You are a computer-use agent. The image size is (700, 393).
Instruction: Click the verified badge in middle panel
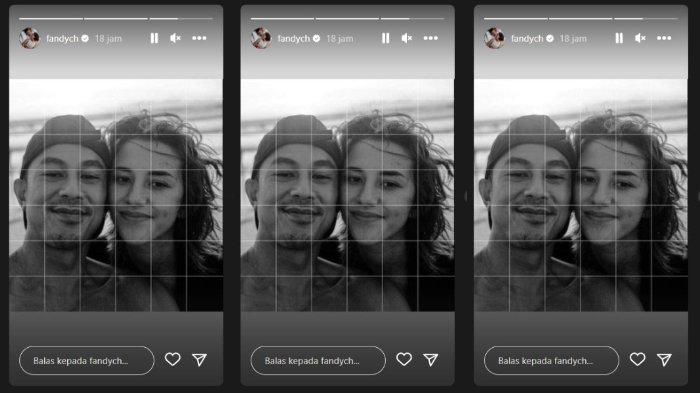[317, 39]
